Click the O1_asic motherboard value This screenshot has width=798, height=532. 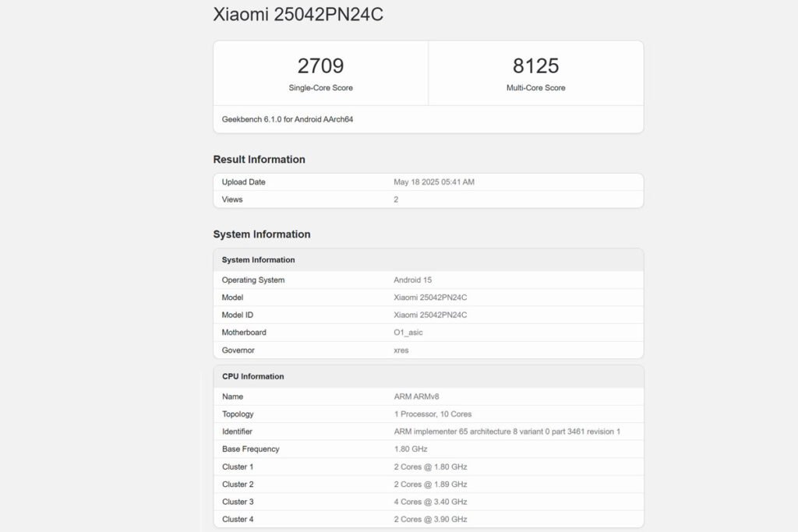[408, 333]
